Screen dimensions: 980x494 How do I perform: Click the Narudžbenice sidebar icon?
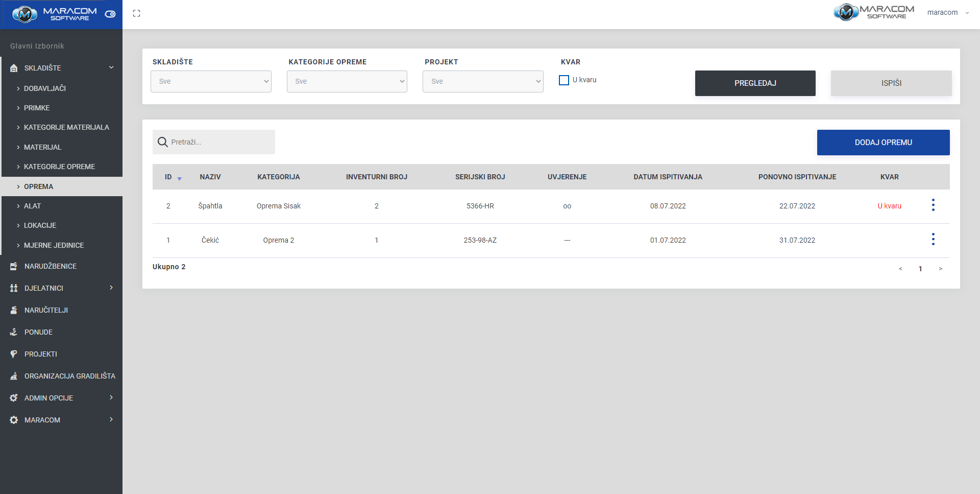point(14,266)
